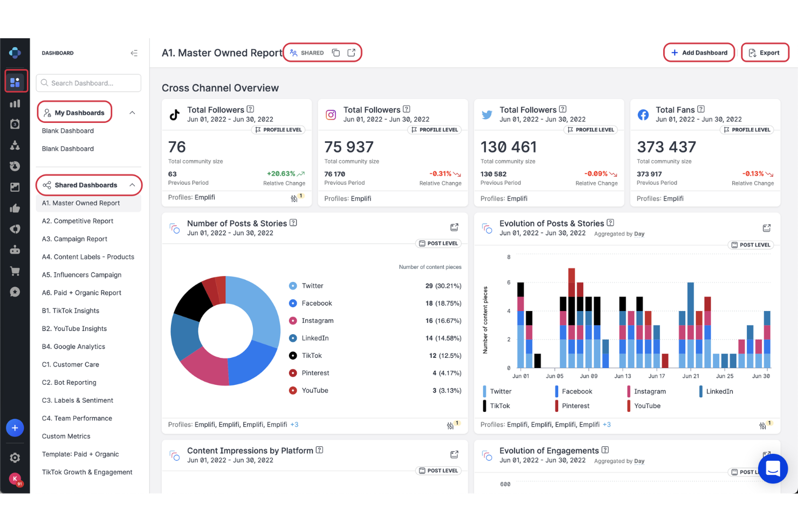Expand the Number of Posts widget via its pop-out icon

click(454, 227)
